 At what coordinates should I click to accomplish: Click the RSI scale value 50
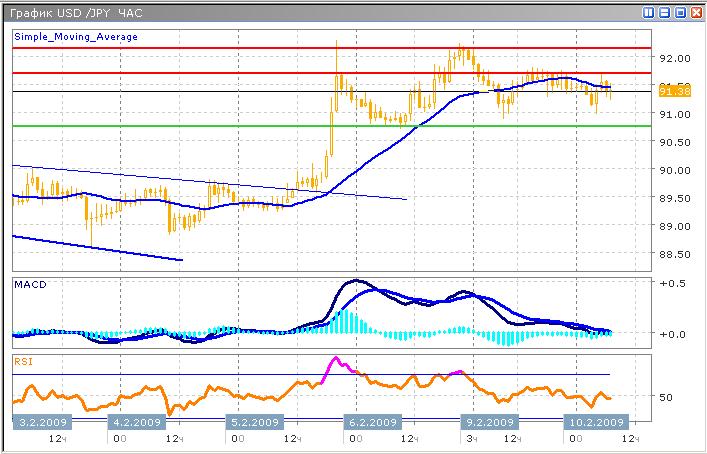point(668,397)
